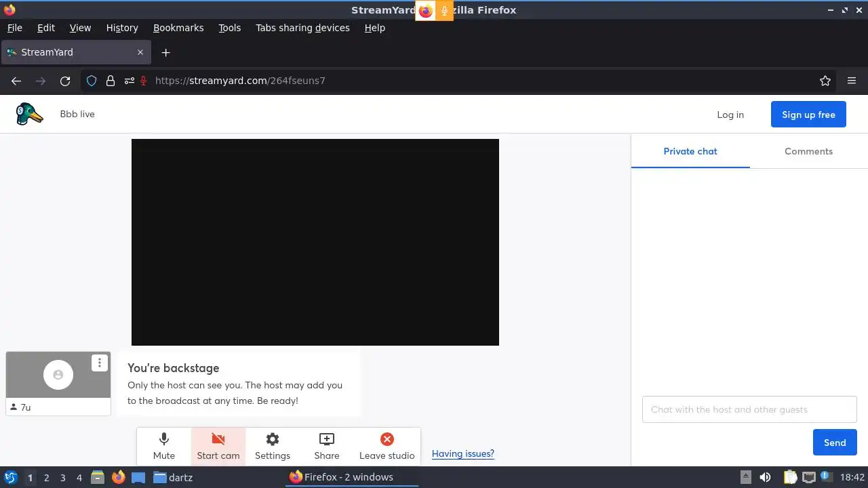The image size is (868, 488).
Task: Open the taskbar desktop/terminal launcher icon
Action: click(138, 477)
